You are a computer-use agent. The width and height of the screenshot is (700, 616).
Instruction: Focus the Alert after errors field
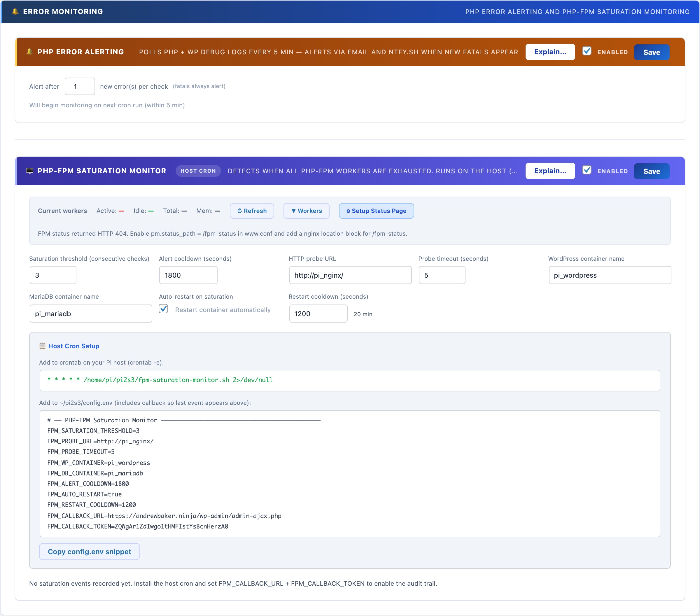(x=80, y=86)
